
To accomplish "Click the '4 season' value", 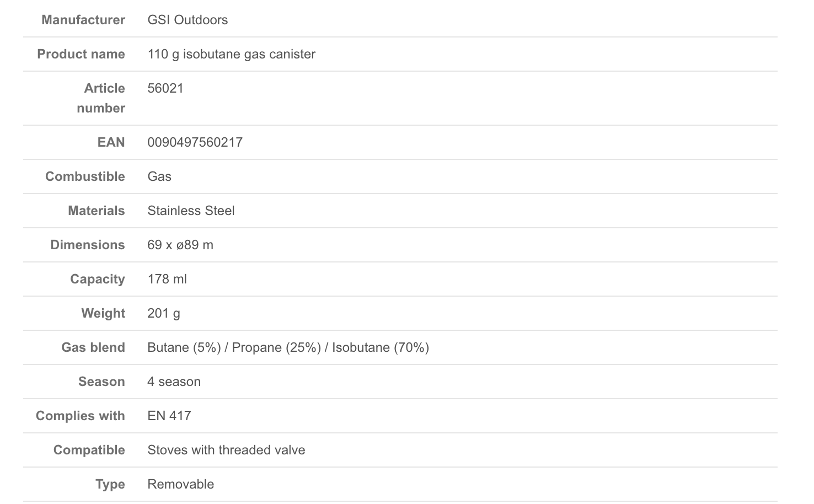I will pyautogui.click(x=174, y=382).
